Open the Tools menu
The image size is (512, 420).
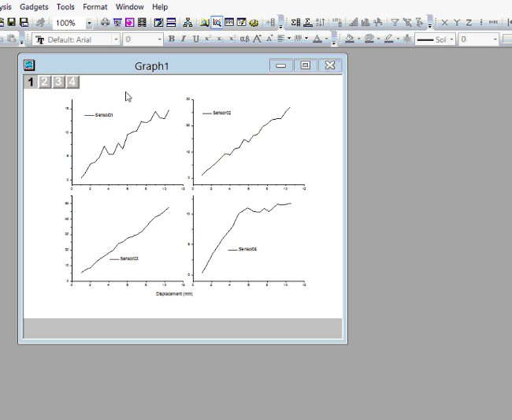point(65,7)
